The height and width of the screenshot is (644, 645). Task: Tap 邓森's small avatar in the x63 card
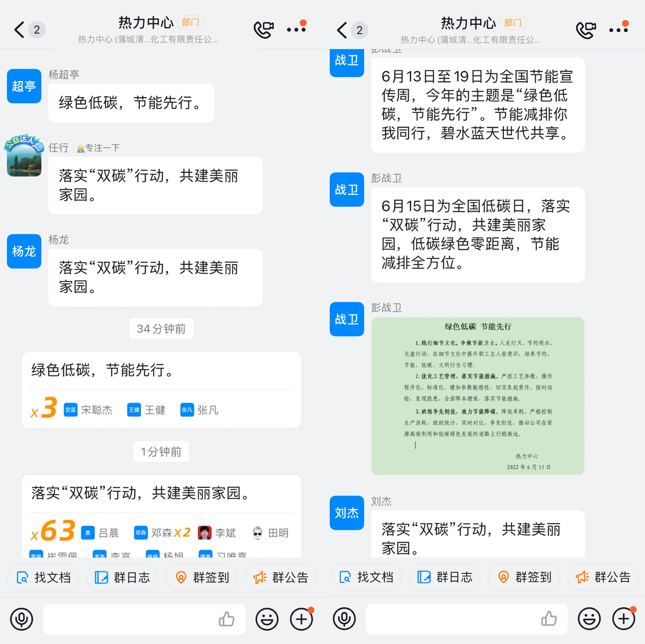(141, 533)
